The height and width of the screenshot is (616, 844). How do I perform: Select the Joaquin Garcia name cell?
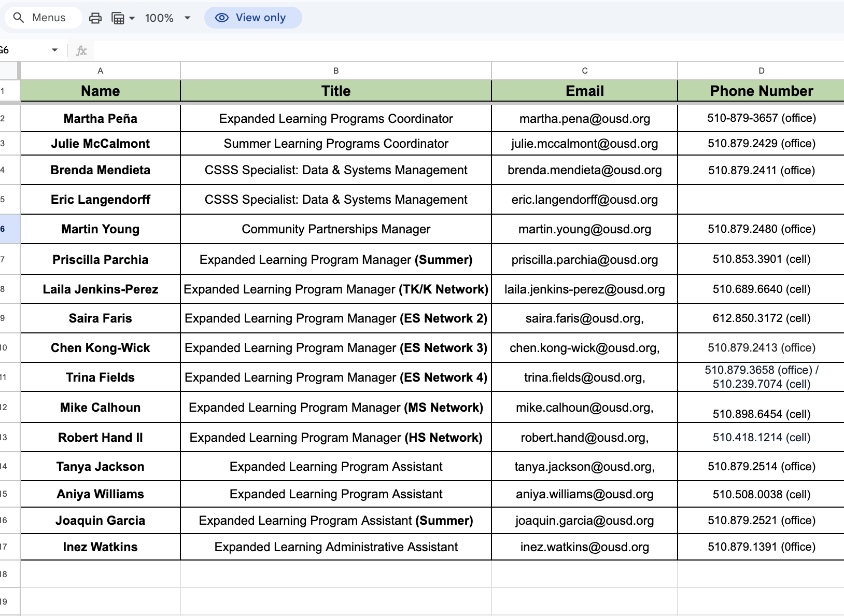coord(101,521)
